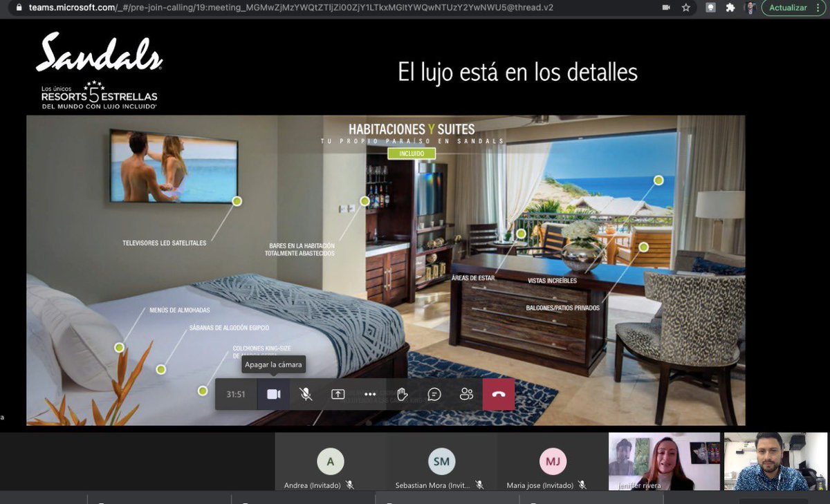Open camera permission icon in address bar
Image resolution: width=830 pixels, height=504 pixels.
click(666, 8)
